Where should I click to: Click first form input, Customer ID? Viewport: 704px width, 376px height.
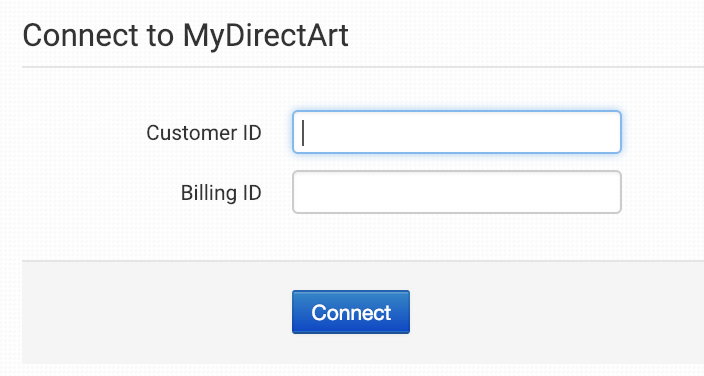point(457,132)
